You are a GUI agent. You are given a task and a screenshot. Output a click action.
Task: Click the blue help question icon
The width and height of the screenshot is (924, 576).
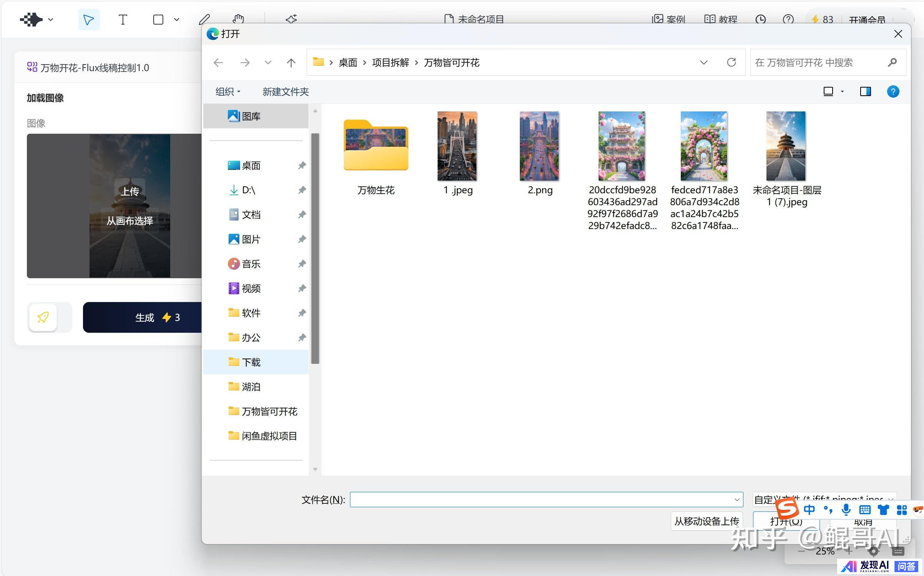pyautogui.click(x=893, y=91)
